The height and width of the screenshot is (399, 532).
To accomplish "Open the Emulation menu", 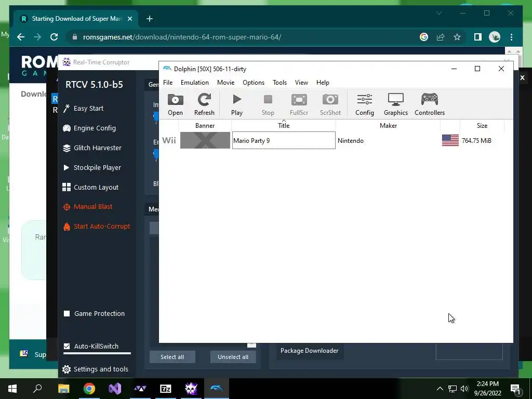I will (194, 83).
